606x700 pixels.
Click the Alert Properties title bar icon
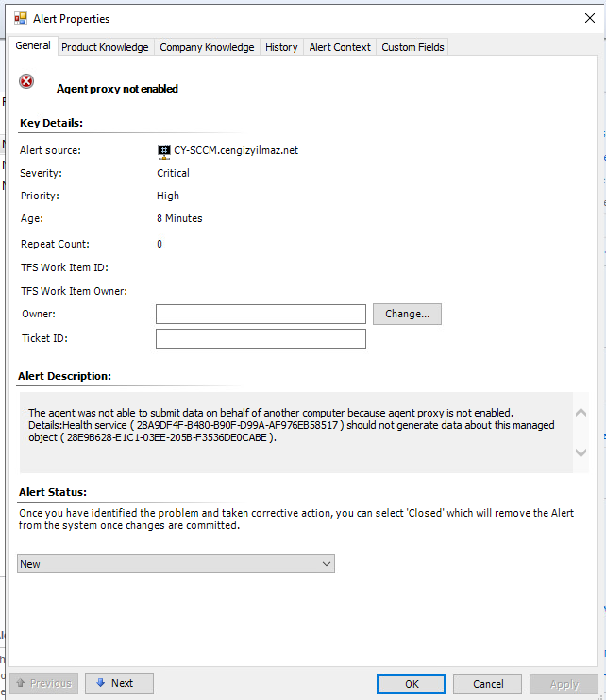pyautogui.click(x=20, y=18)
